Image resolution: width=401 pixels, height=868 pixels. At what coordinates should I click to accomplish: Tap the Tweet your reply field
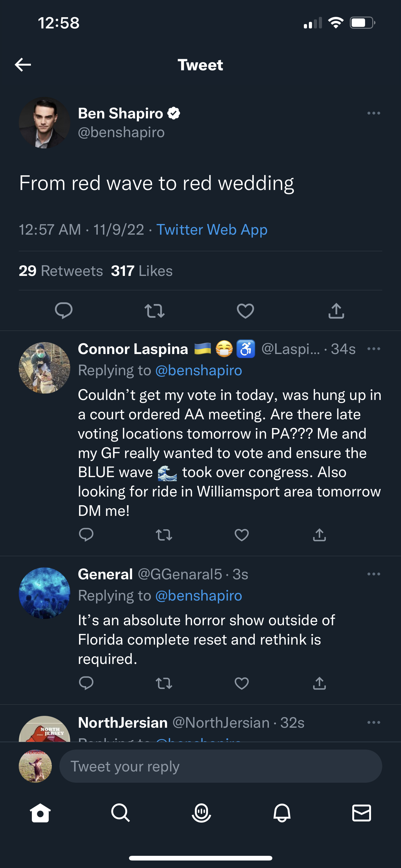pyautogui.click(x=220, y=766)
